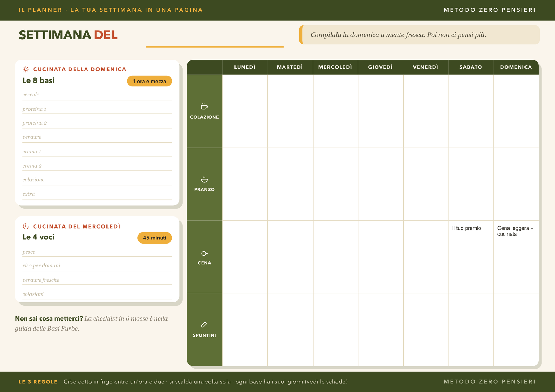Screen dimensions: 555x392
Task: Click the 'Le 3 regole' footer label
Action: (x=38, y=382)
